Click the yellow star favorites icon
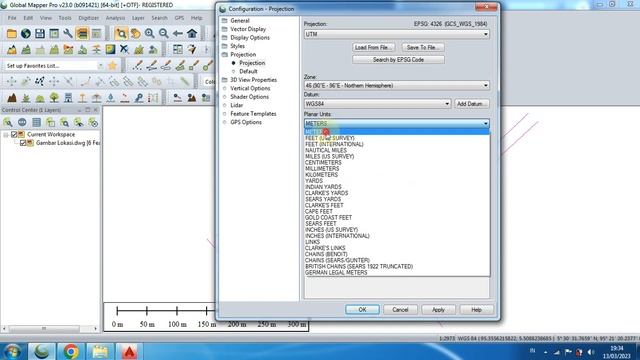 coord(112,65)
